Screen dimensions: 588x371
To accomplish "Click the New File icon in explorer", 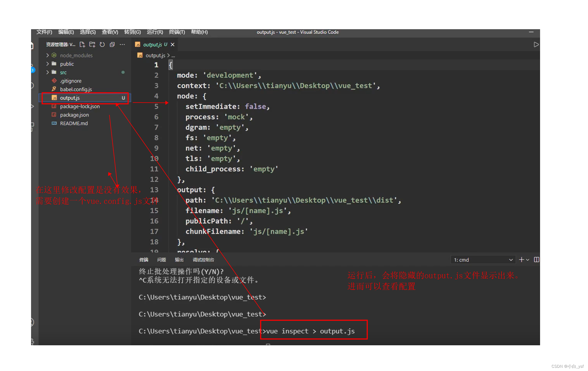I will point(82,44).
